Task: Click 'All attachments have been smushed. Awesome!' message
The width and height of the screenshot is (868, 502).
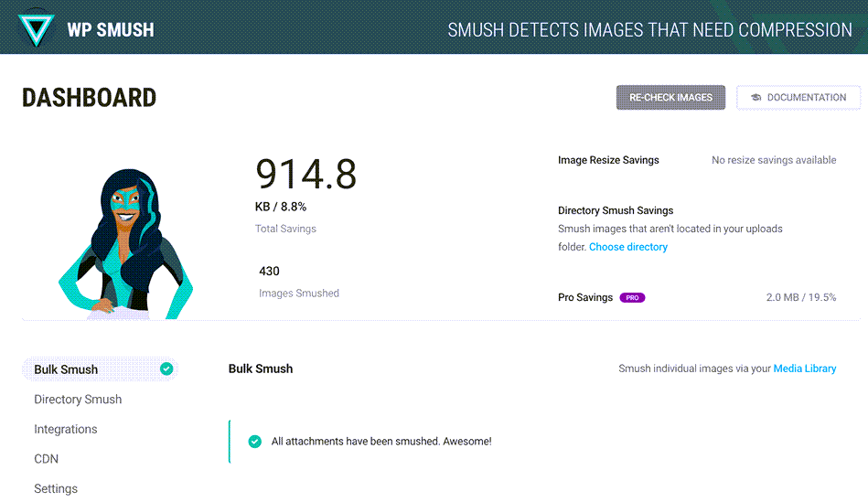Action: click(381, 441)
